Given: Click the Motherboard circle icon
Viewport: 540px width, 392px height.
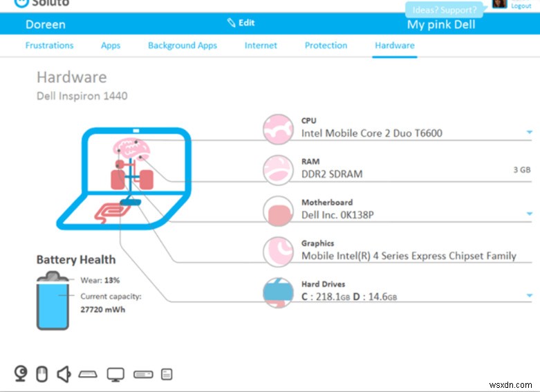Looking at the screenshot, I should 278,211.
